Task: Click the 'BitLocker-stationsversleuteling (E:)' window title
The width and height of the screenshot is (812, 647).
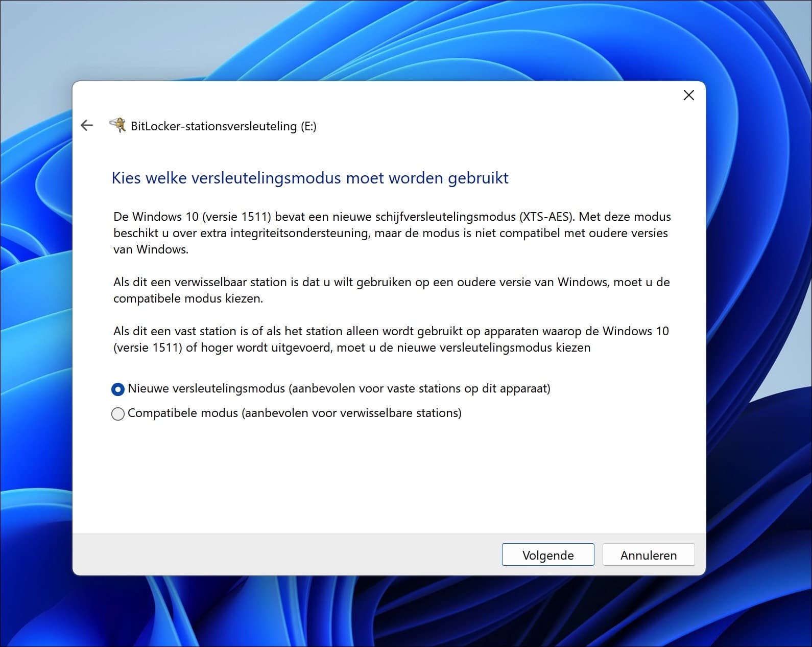Action: pos(223,126)
